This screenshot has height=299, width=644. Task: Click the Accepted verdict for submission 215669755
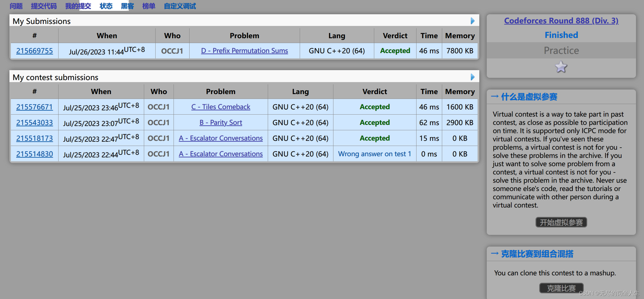coord(395,51)
